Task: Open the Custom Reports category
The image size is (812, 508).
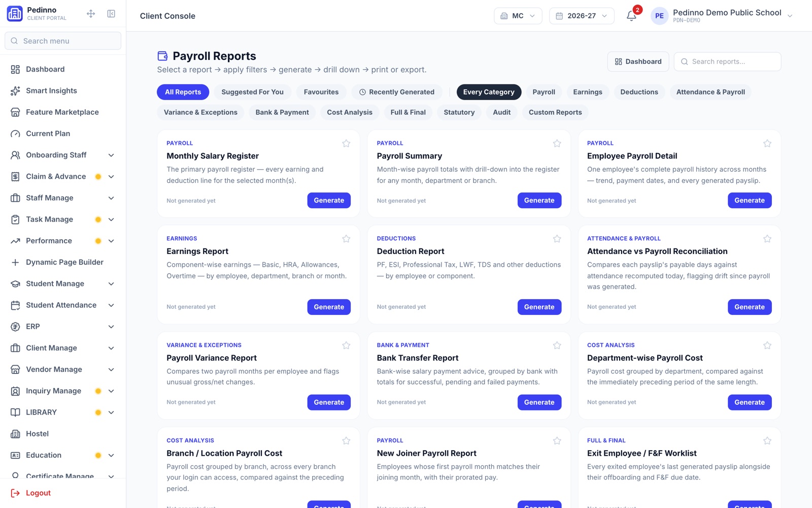Action: point(555,112)
